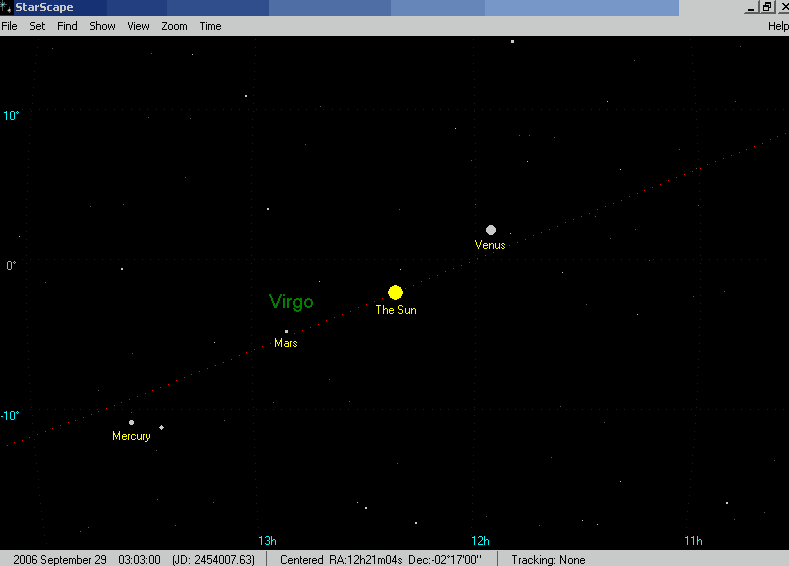
Task: Click the -10° declination label
Action: click(10, 416)
